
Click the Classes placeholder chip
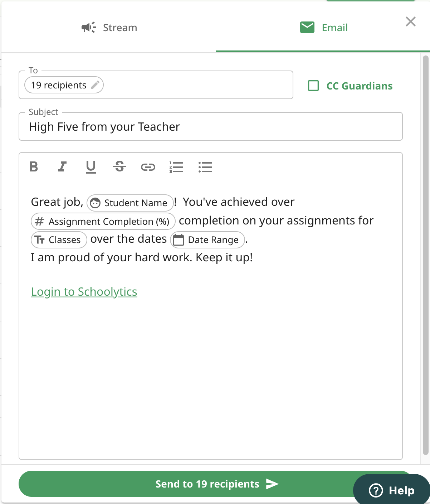(x=59, y=239)
